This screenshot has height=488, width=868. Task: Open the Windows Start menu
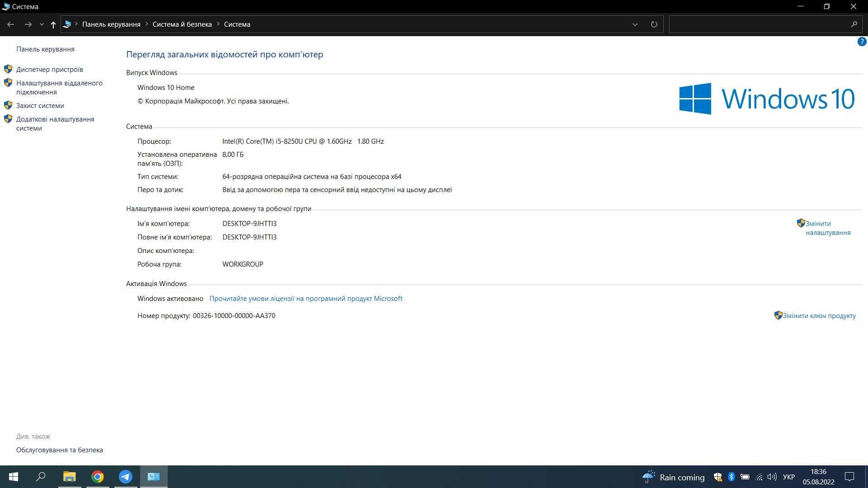pos(14,477)
